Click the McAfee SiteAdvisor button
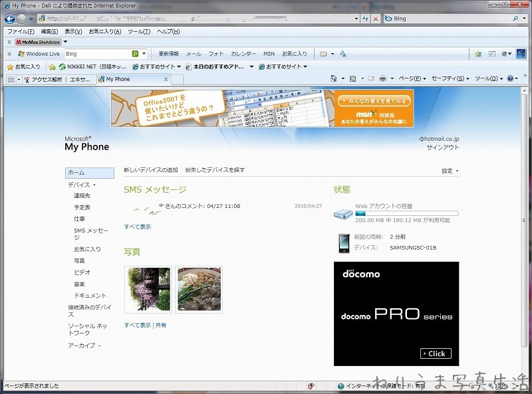Viewport: 532px width, 394px height. (38, 42)
